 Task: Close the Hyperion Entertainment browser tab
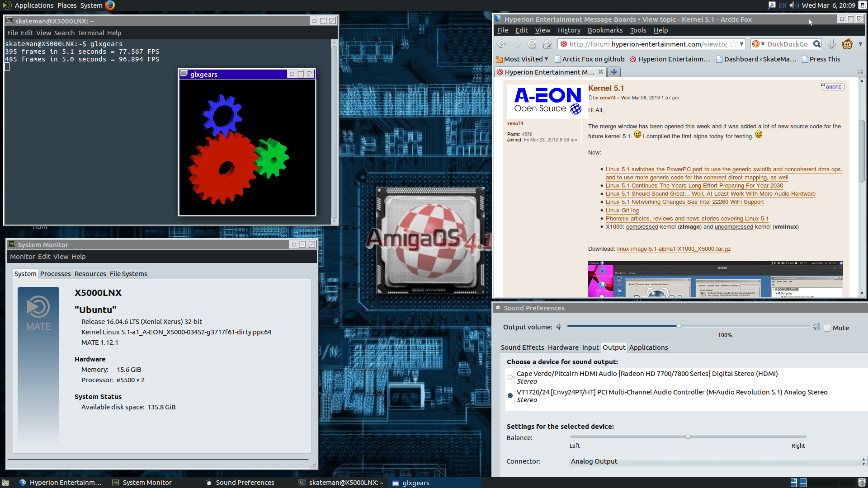pyautogui.click(x=601, y=72)
